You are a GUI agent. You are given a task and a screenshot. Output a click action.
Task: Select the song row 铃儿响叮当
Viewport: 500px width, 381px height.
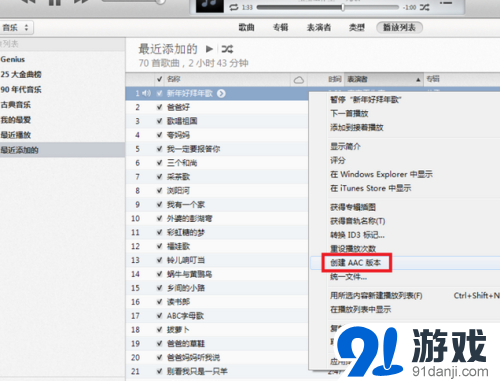click(217, 260)
